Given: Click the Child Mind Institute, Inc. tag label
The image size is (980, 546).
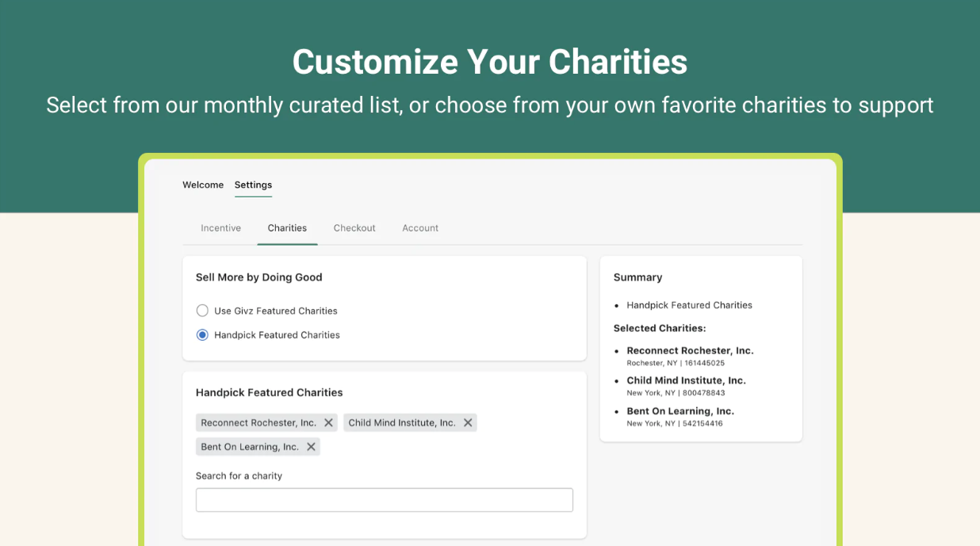Looking at the screenshot, I should pyautogui.click(x=402, y=423).
